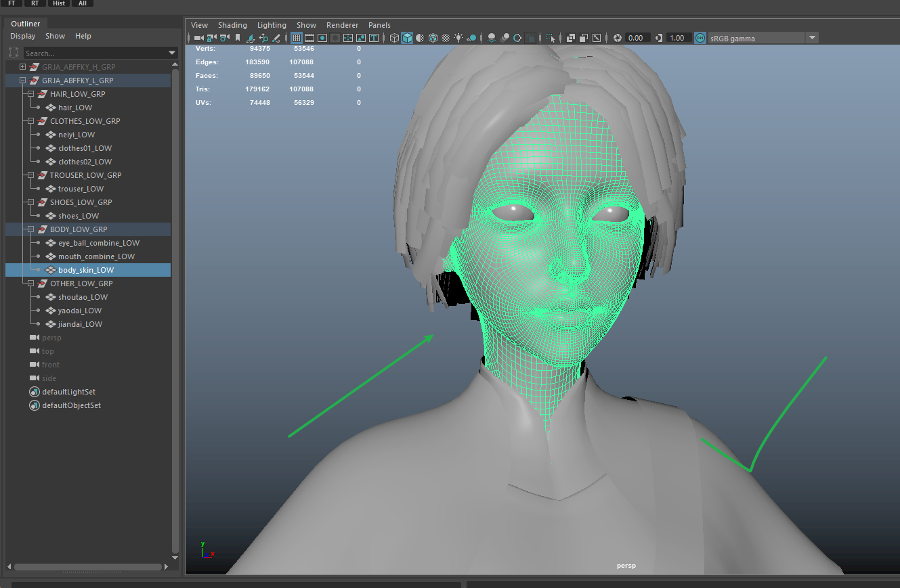Open the sRGB gamma dropdown

812,38
